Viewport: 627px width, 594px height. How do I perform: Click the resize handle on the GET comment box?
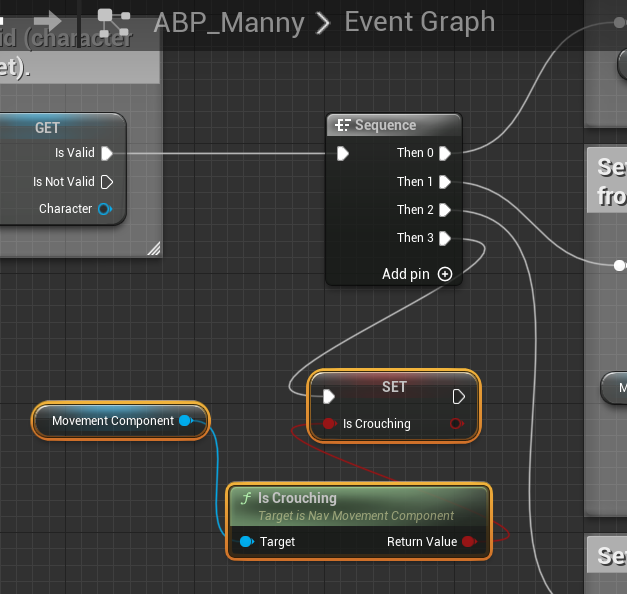coord(153,249)
